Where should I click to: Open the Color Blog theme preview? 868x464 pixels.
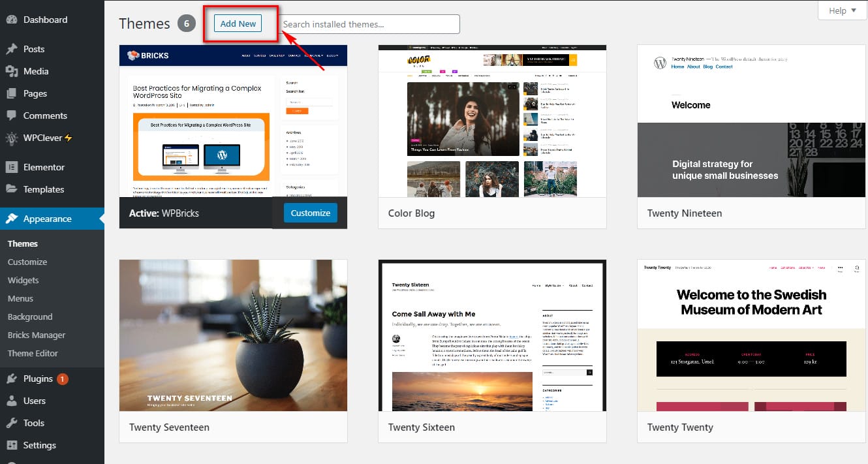click(492, 121)
